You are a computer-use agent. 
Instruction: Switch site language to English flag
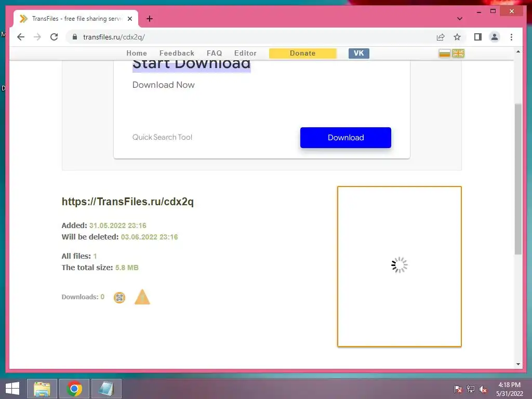click(x=458, y=54)
